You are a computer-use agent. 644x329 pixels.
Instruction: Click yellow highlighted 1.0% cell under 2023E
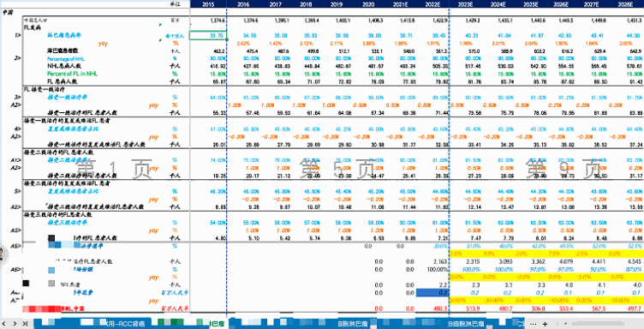point(456,254)
